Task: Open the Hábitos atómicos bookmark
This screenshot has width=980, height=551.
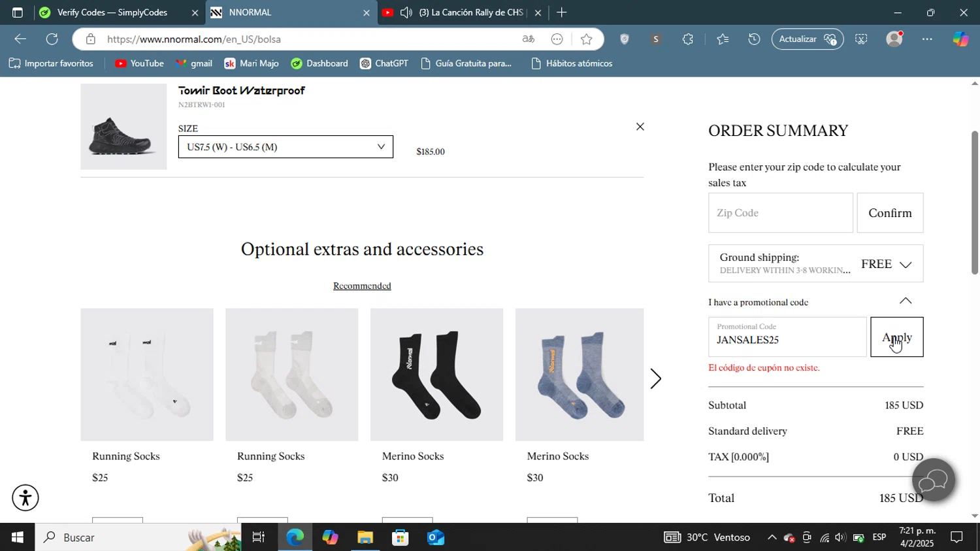Action: 572,63
